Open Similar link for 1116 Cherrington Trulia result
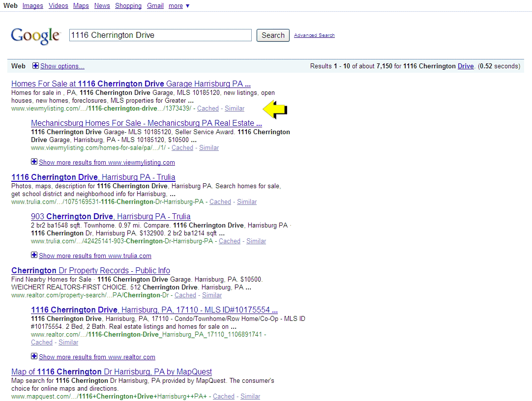The image size is (532, 401). [x=247, y=201]
